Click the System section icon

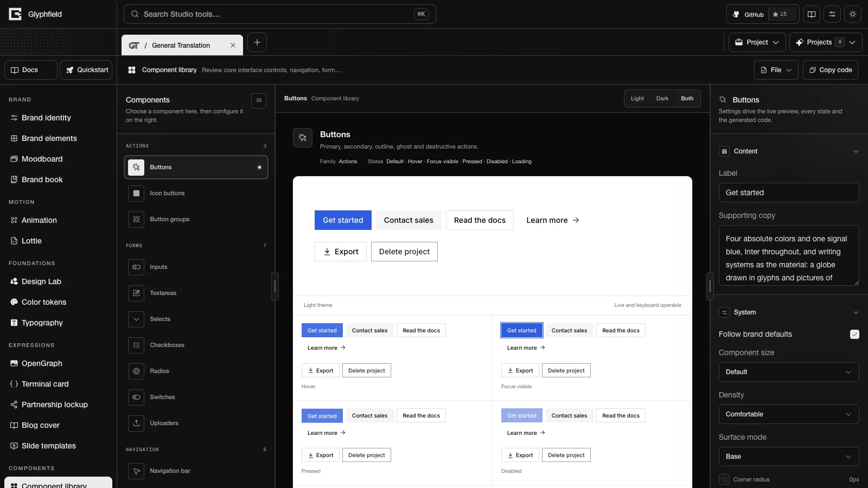tap(724, 312)
